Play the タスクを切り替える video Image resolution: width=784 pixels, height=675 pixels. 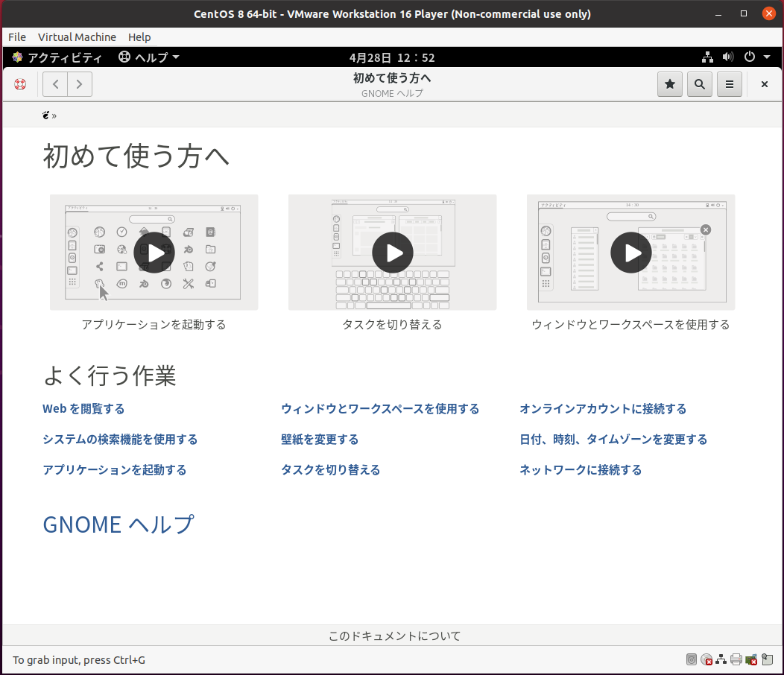(392, 253)
